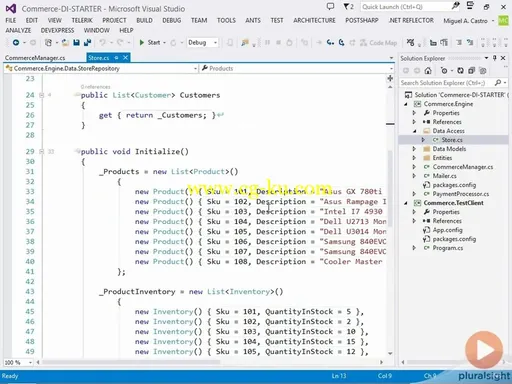Open the BUILD menu

click(x=144, y=20)
